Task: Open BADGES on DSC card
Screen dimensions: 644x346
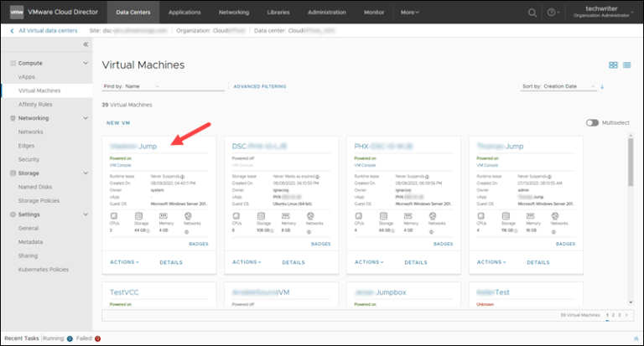Action: point(321,244)
